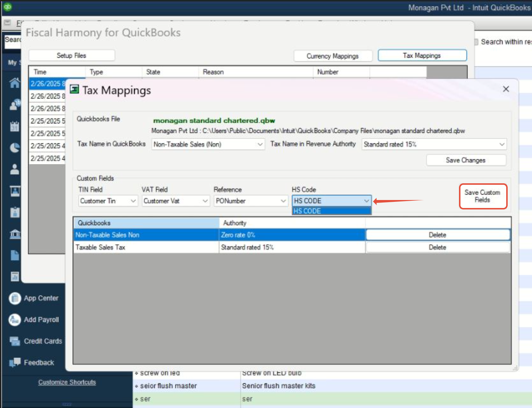Sort by the Time column header
Image resolution: width=532 pixels, height=408 pixels.
click(57, 72)
